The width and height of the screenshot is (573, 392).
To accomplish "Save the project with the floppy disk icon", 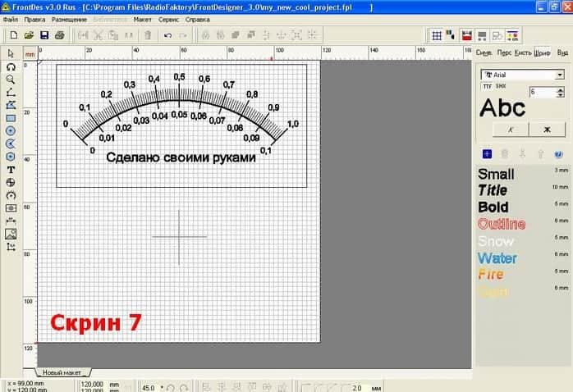I will click(44, 35).
